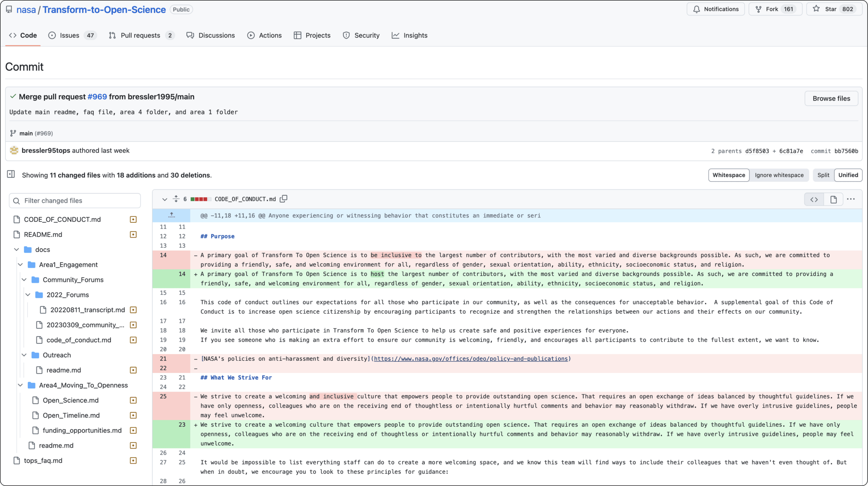The width and height of the screenshot is (868, 486).
Task: Click the Notifications bell button
Action: pos(716,9)
